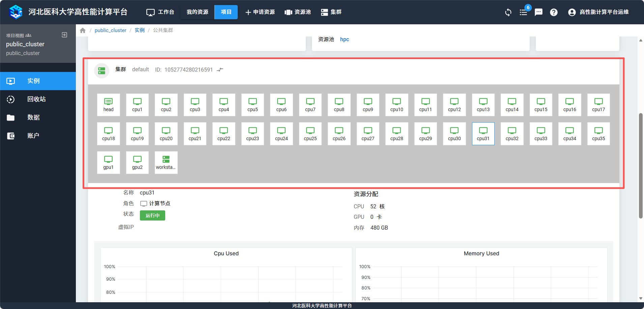Open the messages chat icon

[x=538, y=12]
